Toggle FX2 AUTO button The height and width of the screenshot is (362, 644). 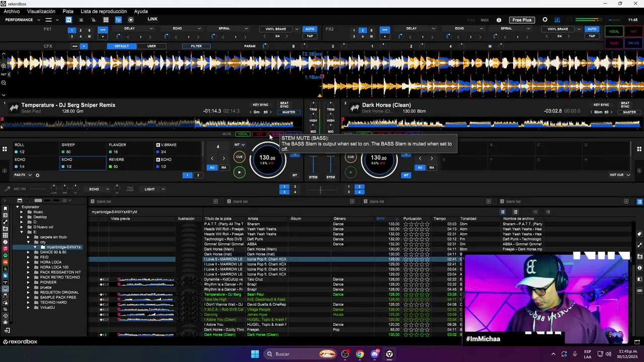[x=592, y=29]
